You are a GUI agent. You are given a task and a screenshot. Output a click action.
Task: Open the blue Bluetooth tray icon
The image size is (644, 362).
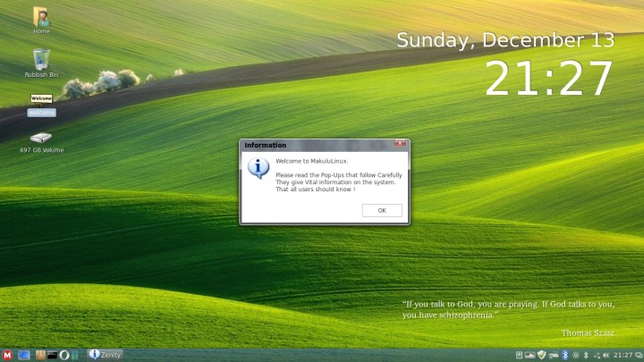click(x=565, y=355)
